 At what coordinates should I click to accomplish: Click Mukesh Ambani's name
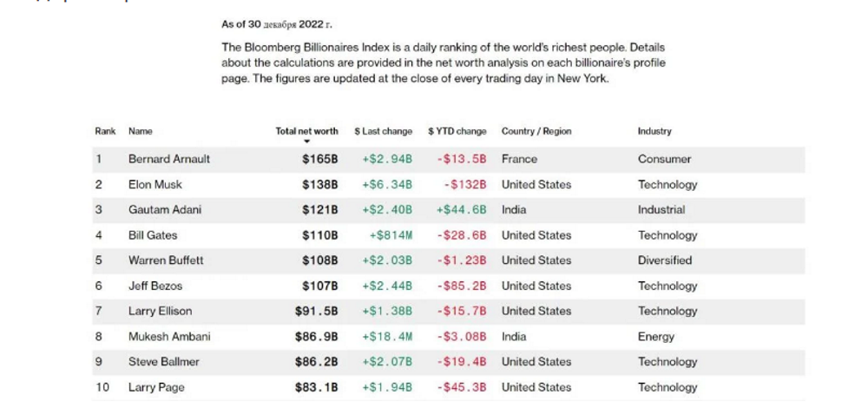[x=169, y=337]
